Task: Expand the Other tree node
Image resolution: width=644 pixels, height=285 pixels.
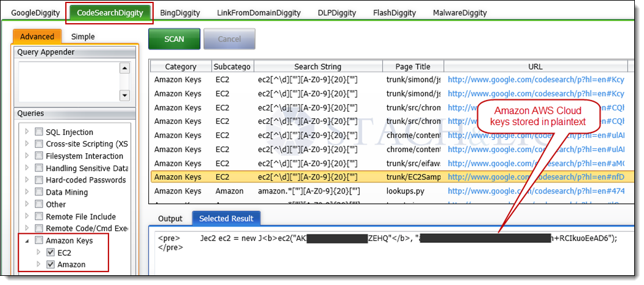Action: click(x=27, y=204)
